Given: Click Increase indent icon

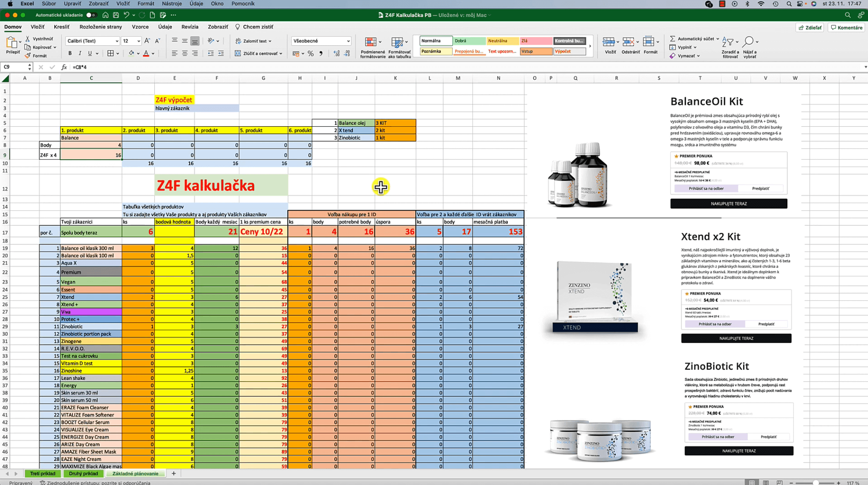Looking at the screenshot, I should (221, 53).
